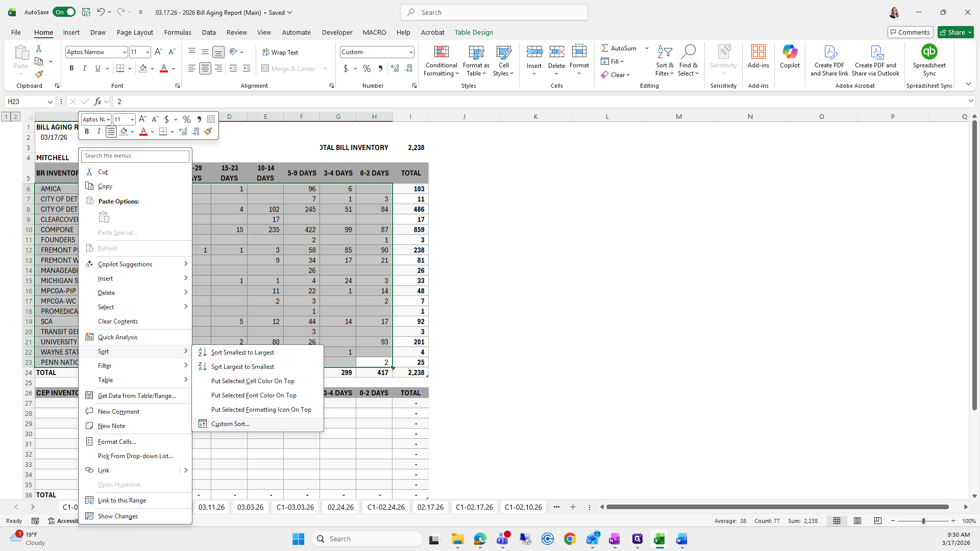Open the Number Format Custom dropdown
Viewport: 980px width, 551px height.
click(411, 52)
